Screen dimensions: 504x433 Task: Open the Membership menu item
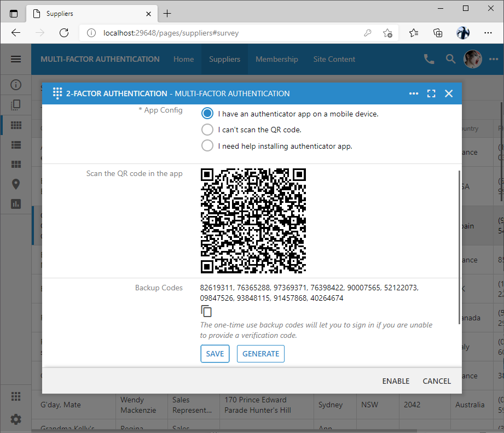click(x=277, y=59)
